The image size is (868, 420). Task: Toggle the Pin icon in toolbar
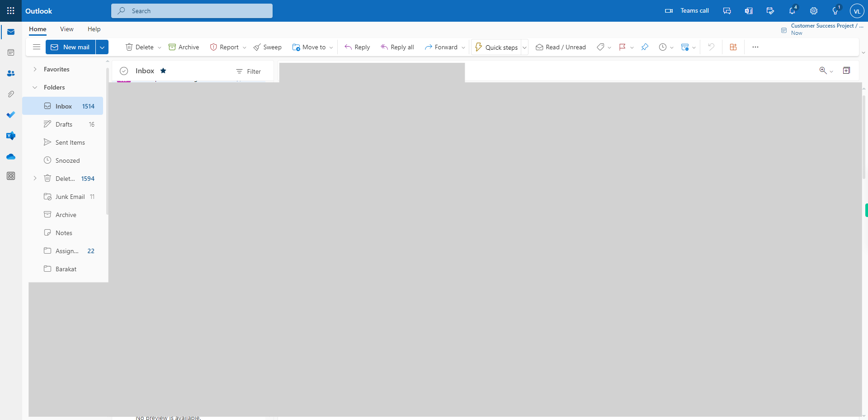[x=645, y=47]
